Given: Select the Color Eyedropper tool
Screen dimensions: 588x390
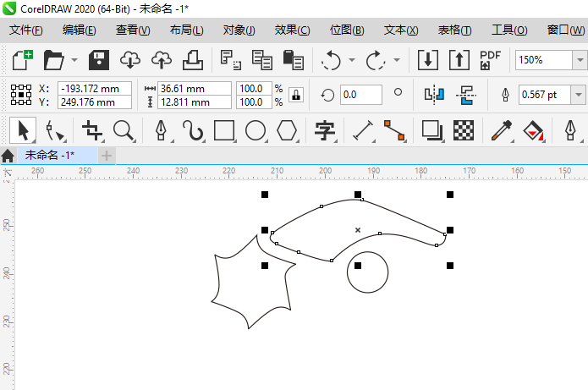Looking at the screenshot, I should point(502,130).
